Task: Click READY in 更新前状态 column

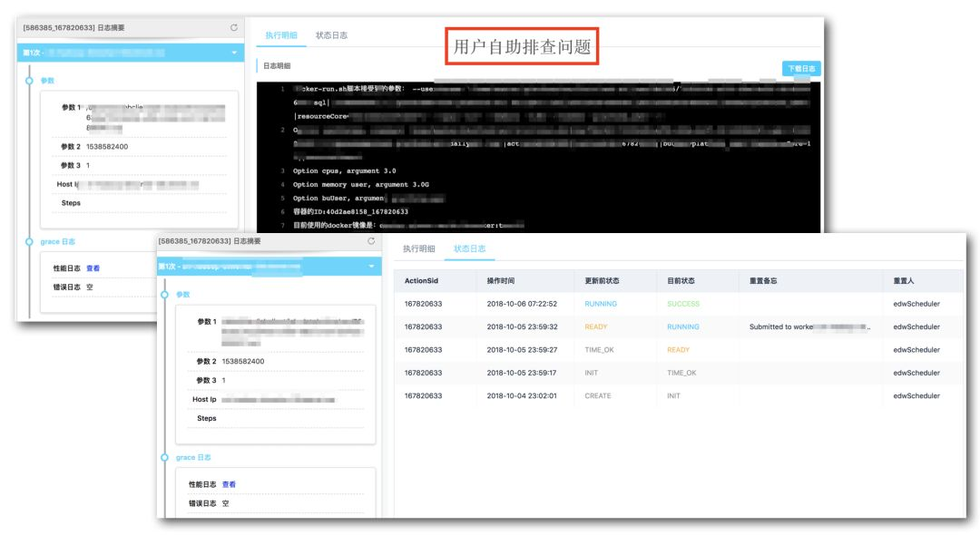Action: pos(595,326)
